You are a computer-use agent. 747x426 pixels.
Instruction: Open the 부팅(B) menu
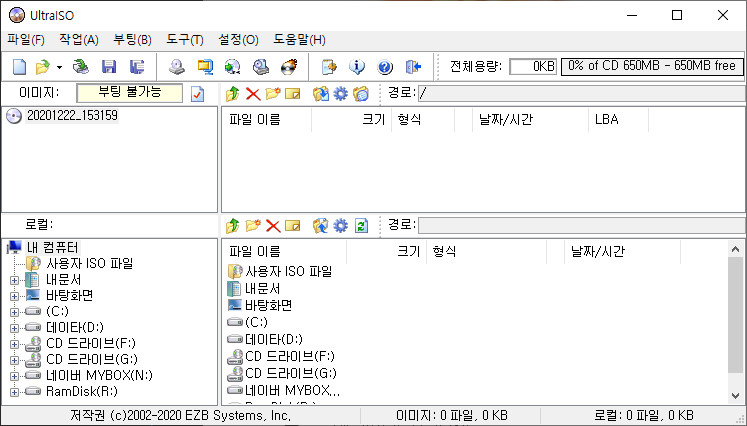click(x=132, y=40)
